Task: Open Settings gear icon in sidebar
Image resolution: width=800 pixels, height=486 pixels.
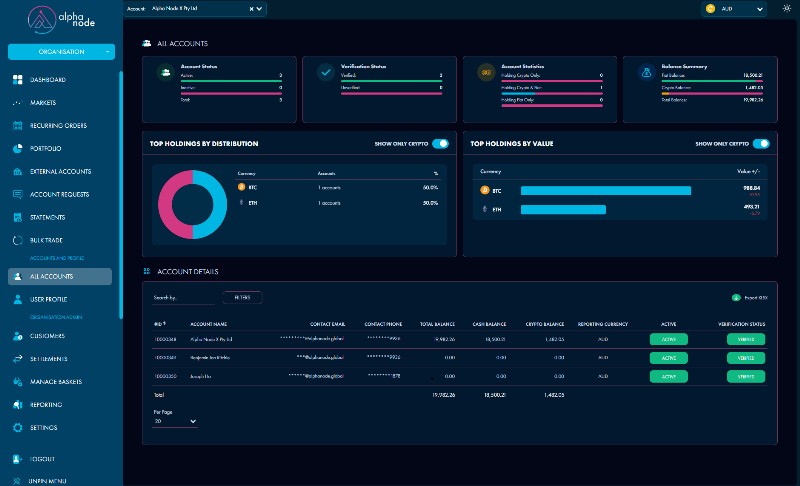Action: click(18, 428)
